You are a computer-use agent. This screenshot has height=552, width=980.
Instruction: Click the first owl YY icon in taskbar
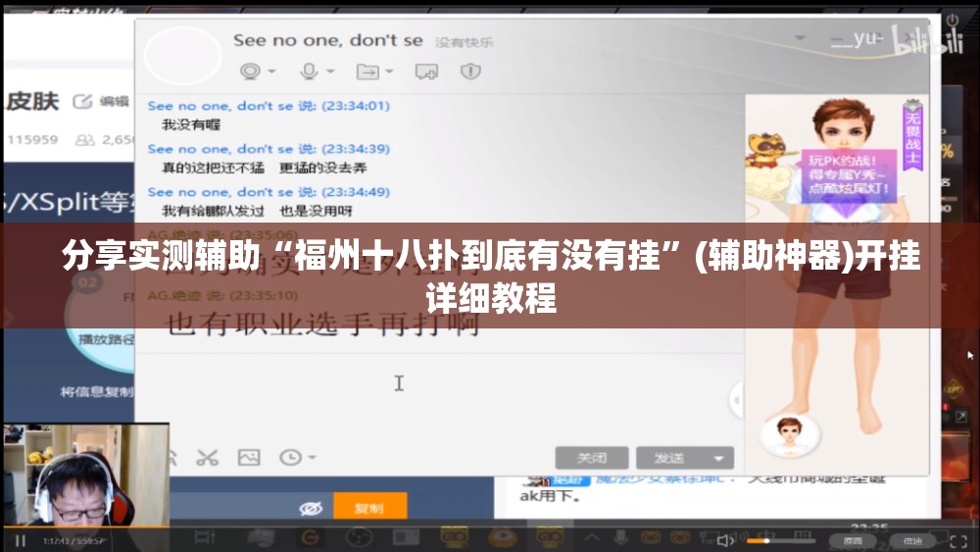point(455,536)
